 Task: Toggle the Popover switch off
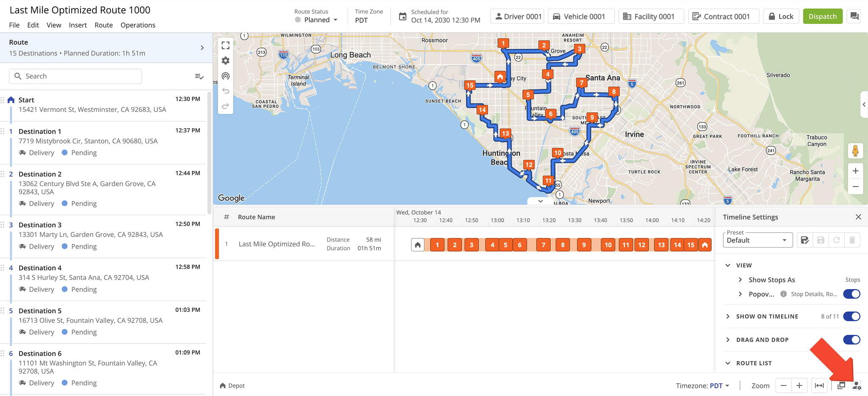[x=851, y=294]
